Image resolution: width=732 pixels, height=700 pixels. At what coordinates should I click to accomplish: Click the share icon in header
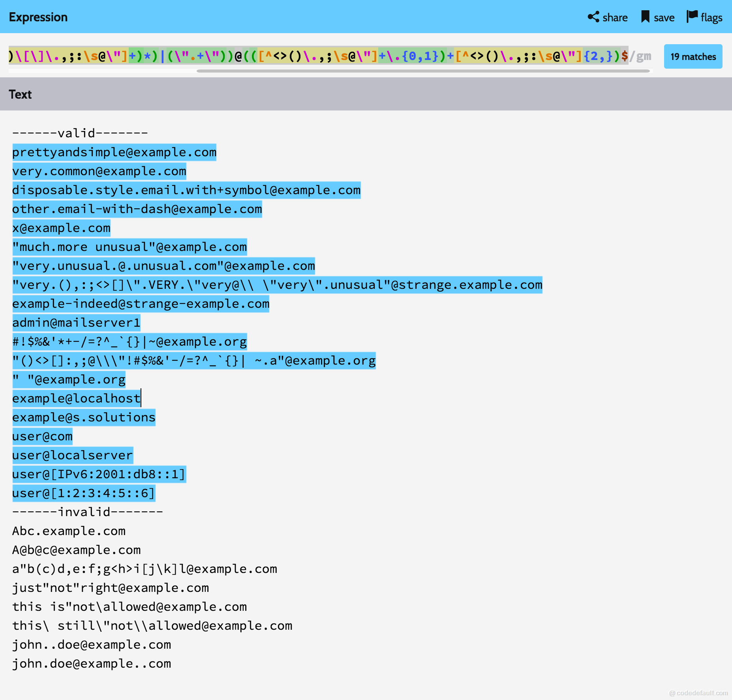pyautogui.click(x=593, y=17)
